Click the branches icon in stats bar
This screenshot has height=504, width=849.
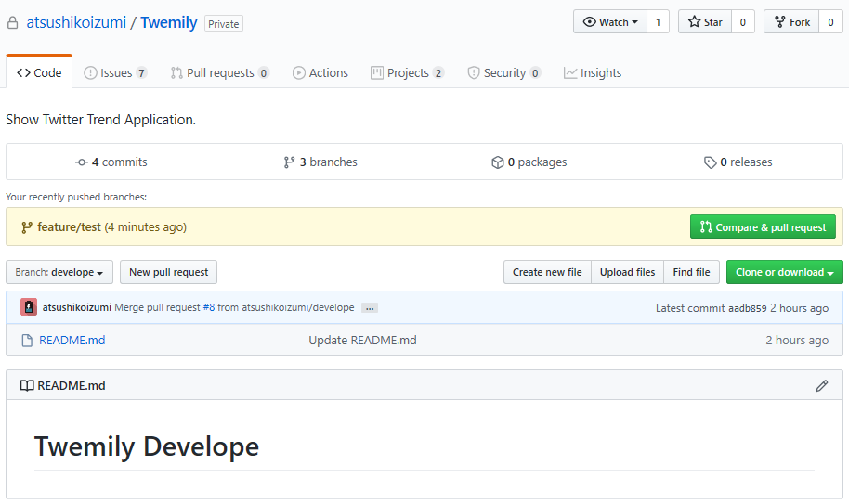pos(290,162)
